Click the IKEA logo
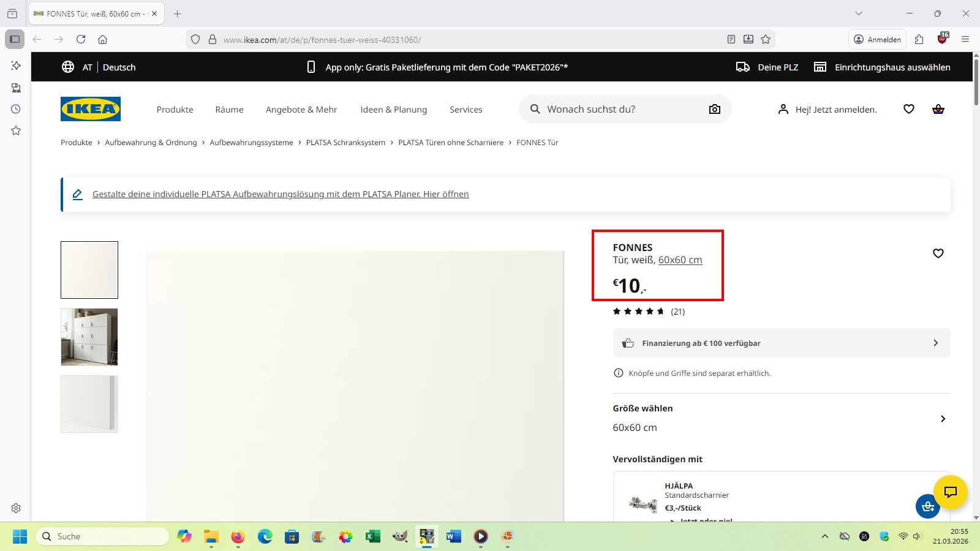 (91, 110)
